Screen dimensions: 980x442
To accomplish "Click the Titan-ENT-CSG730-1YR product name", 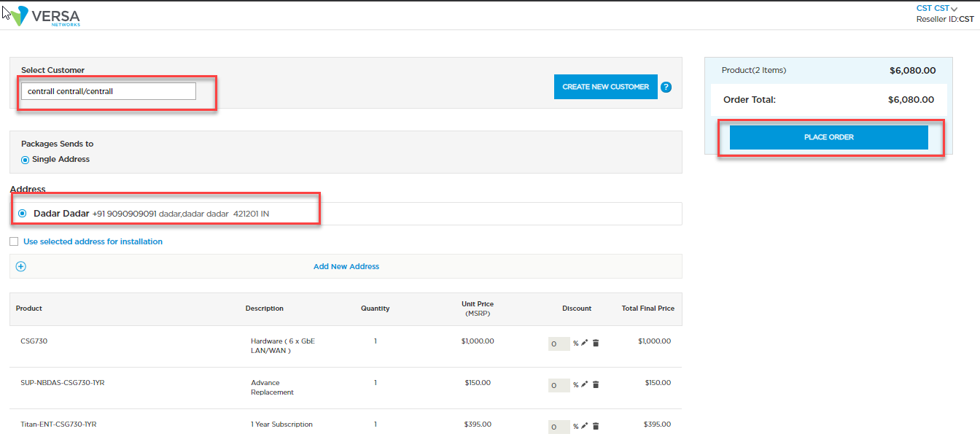I will click(58, 424).
